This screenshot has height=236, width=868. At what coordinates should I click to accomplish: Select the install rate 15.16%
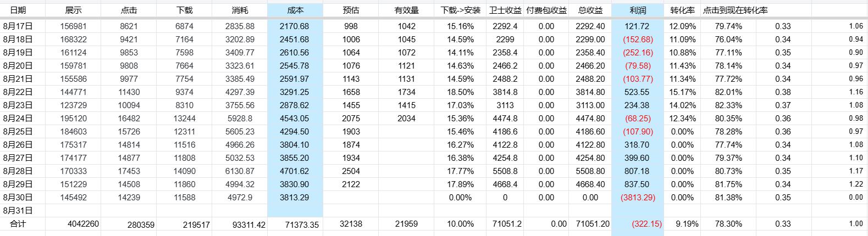tap(460, 26)
